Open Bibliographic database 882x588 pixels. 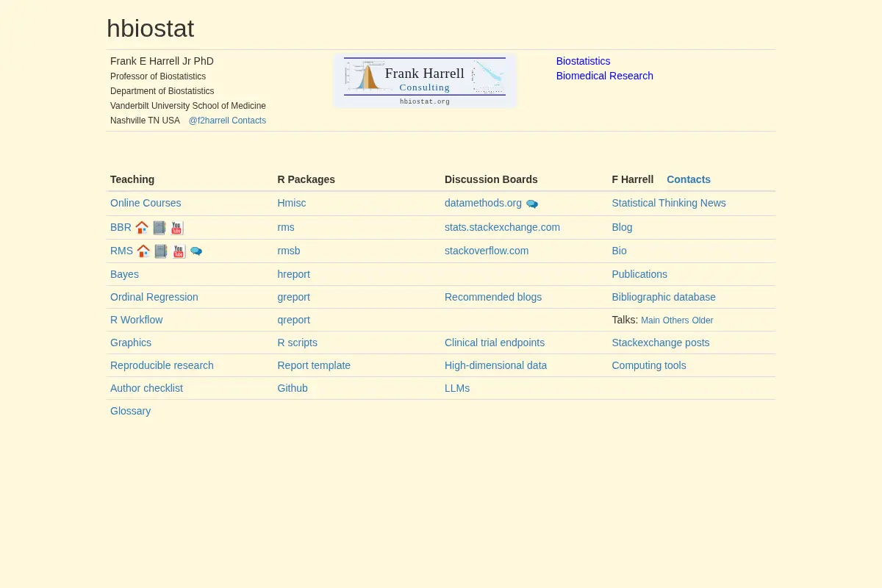pyautogui.click(x=664, y=297)
